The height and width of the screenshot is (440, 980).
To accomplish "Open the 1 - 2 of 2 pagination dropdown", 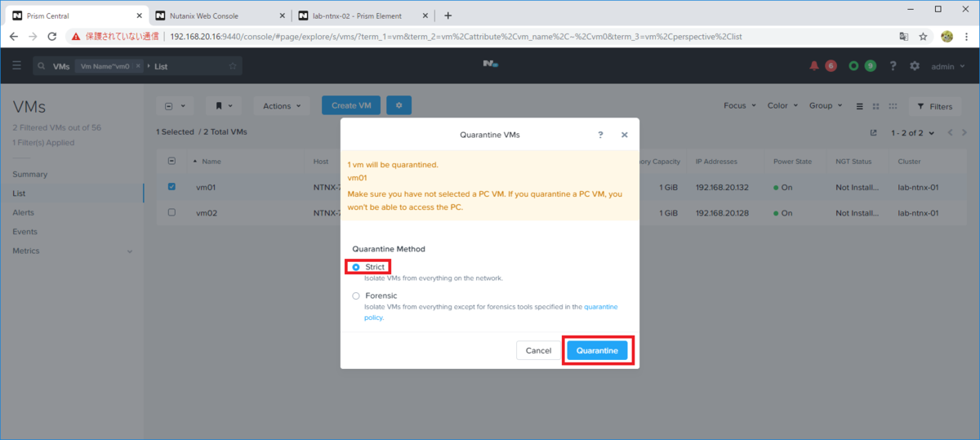I will pos(912,132).
